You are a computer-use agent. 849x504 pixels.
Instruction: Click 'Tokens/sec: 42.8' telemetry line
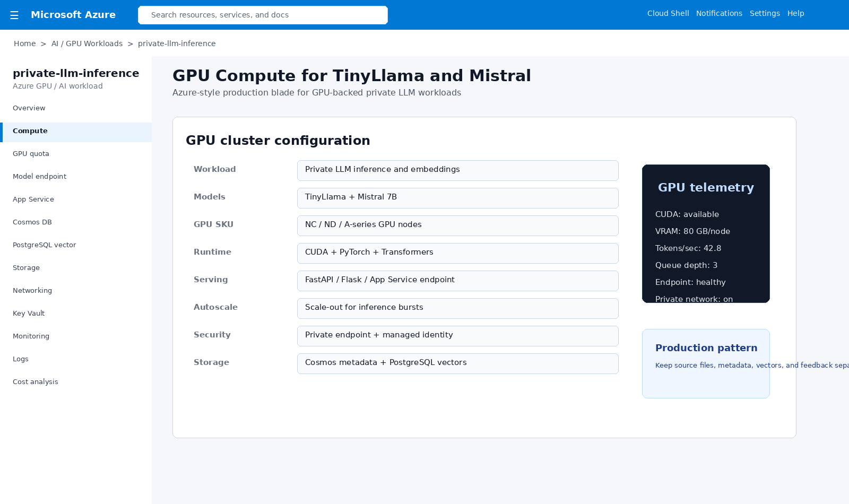pyautogui.click(x=688, y=248)
